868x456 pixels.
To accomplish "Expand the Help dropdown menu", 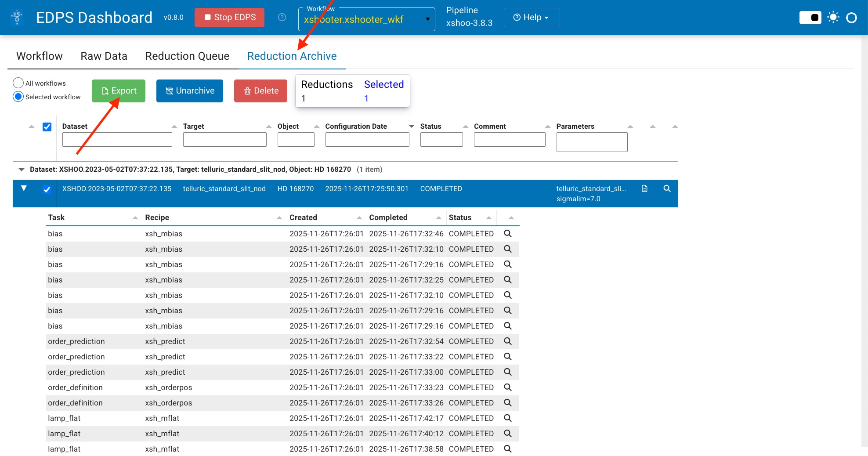I will [x=532, y=18].
